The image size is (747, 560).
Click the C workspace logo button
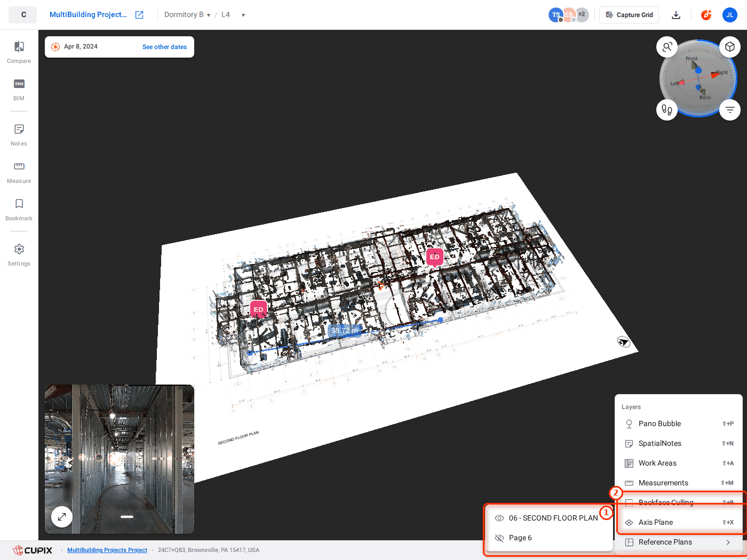pos(23,15)
